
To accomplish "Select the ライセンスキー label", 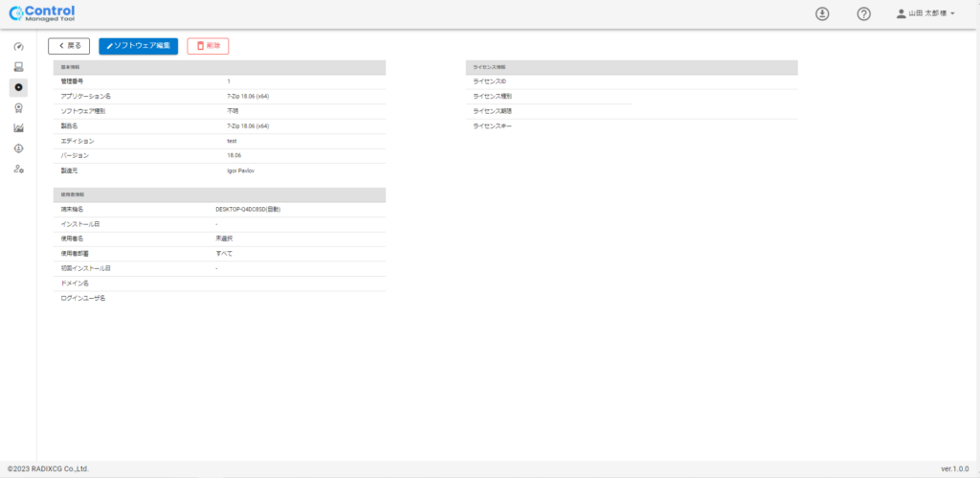I will [493, 126].
